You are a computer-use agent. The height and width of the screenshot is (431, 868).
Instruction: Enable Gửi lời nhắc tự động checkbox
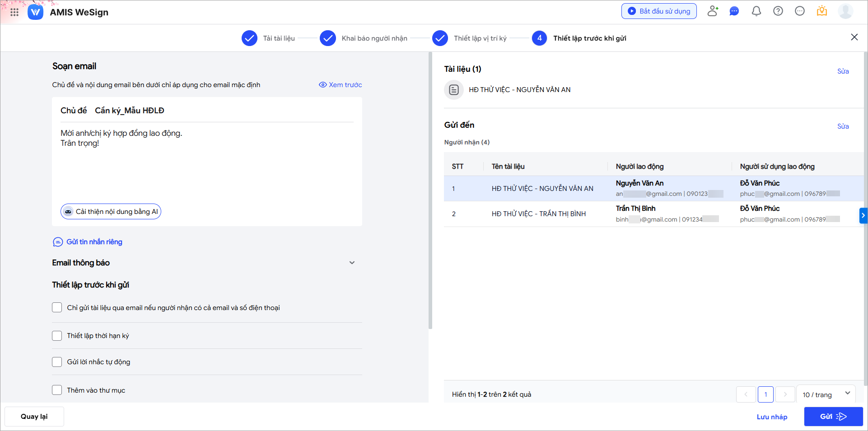point(57,362)
